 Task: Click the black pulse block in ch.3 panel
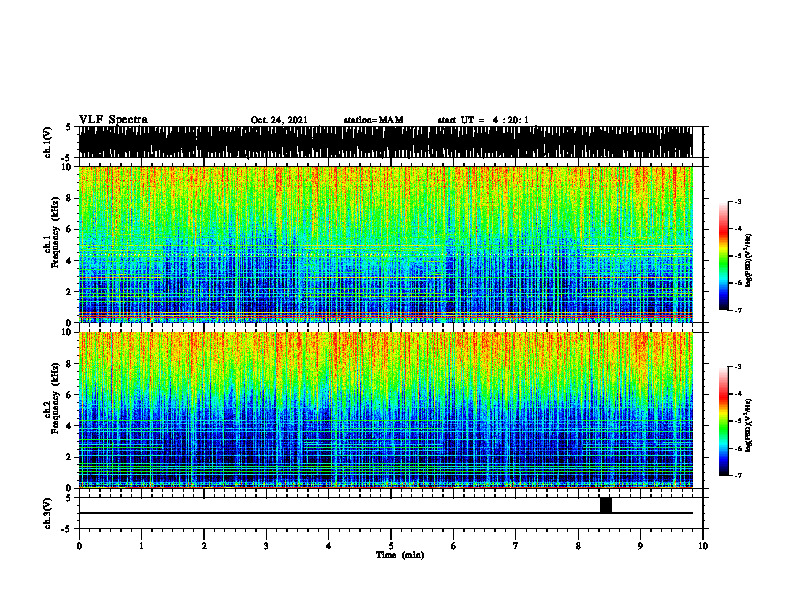pyautogui.click(x=606, y=505)
